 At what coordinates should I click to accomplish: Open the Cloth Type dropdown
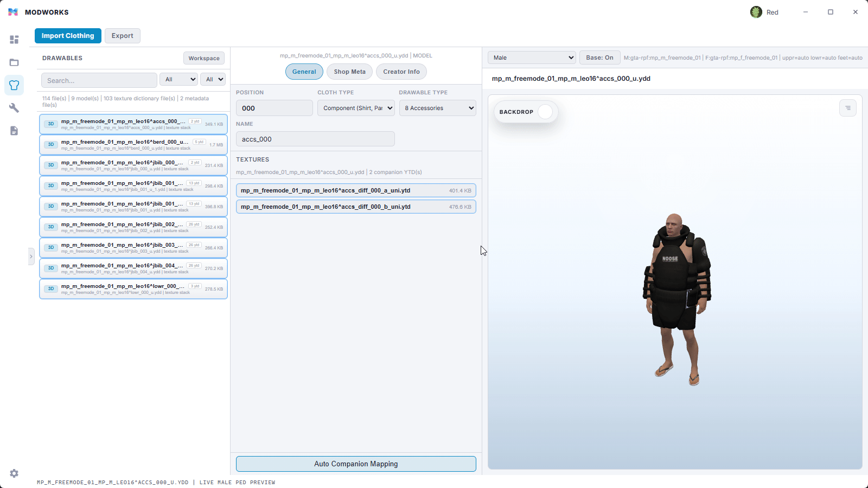click(356, 108)
